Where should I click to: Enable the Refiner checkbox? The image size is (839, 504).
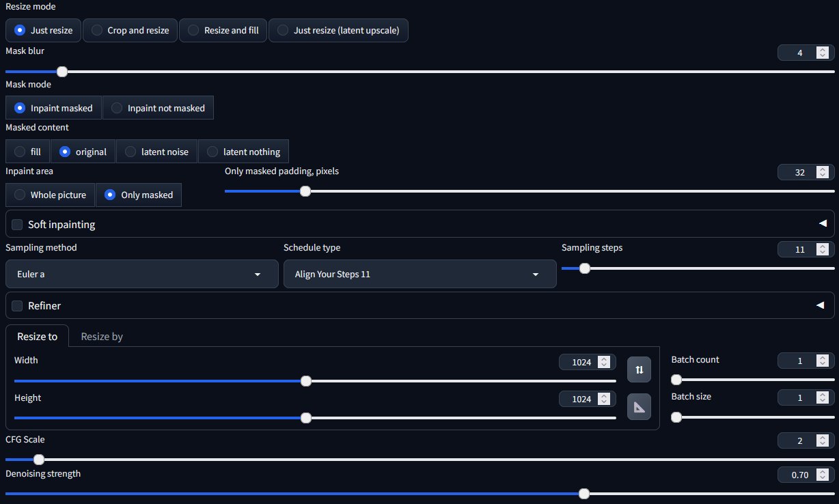click(x=17, y=305)
